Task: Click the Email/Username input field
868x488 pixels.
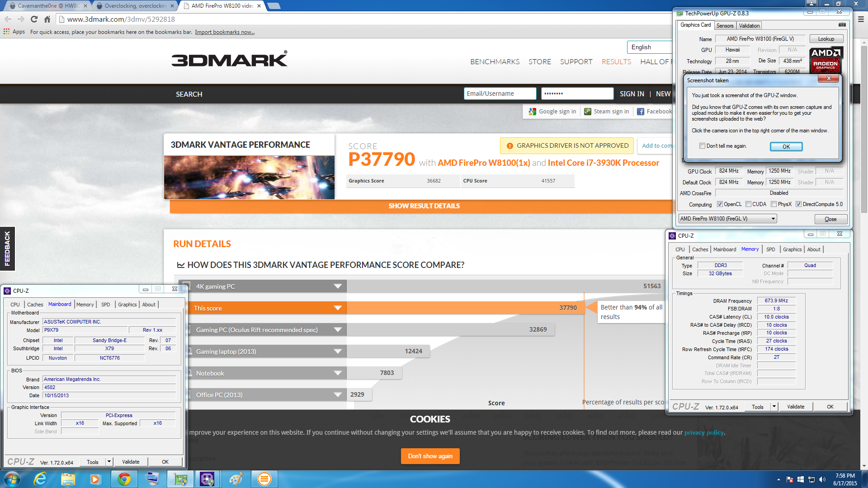Action: click(500, 94)
